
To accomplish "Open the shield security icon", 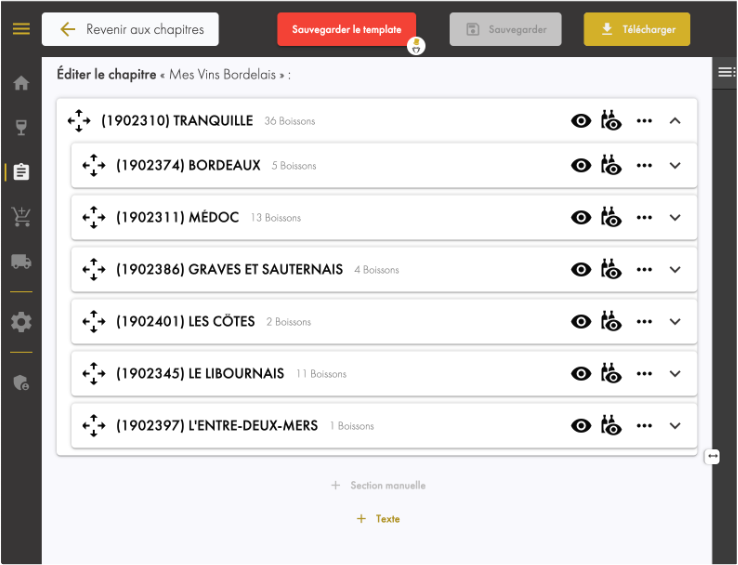I will coord(21,382).
